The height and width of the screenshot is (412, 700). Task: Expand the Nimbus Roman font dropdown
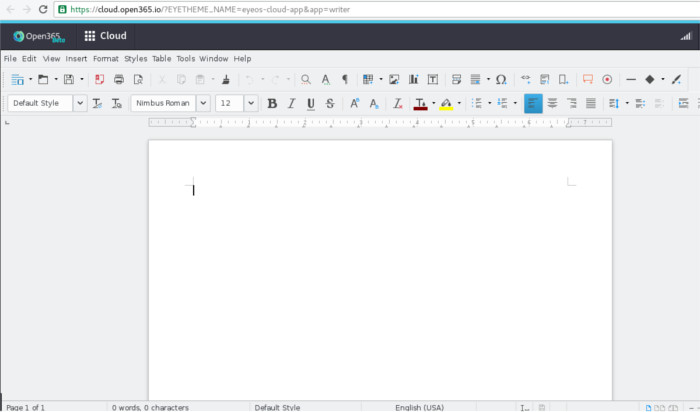(x=203, y=103)
